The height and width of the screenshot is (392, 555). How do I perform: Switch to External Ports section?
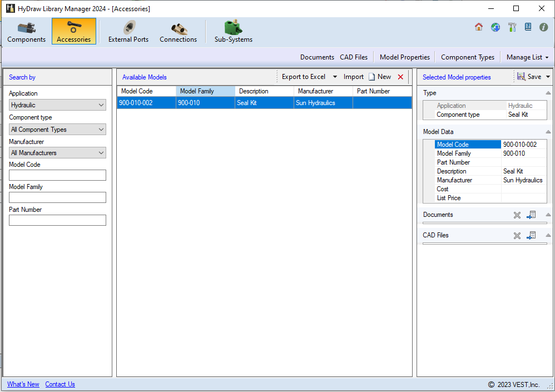point(128,32)
